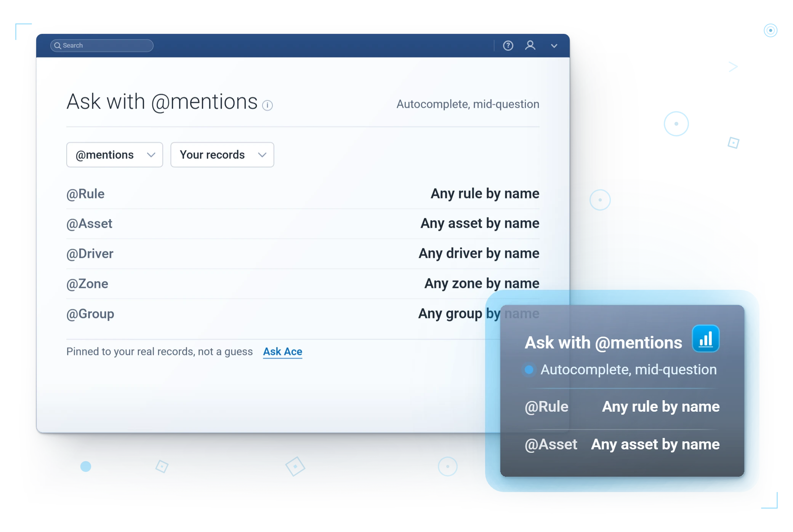Select the @Asset row in main list
The height and width of the screenshot is (532, 793).
pos(303,224)
